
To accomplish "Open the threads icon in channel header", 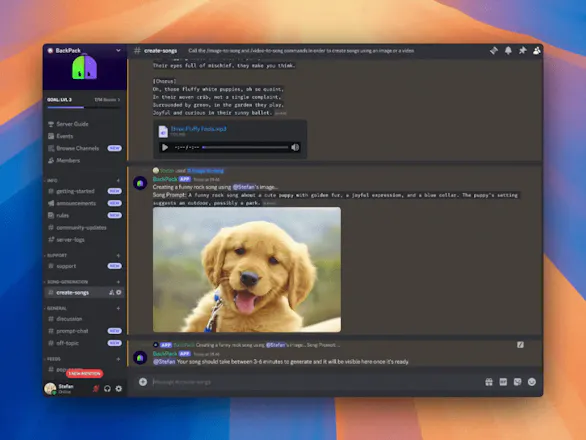I will pos(494,50).
